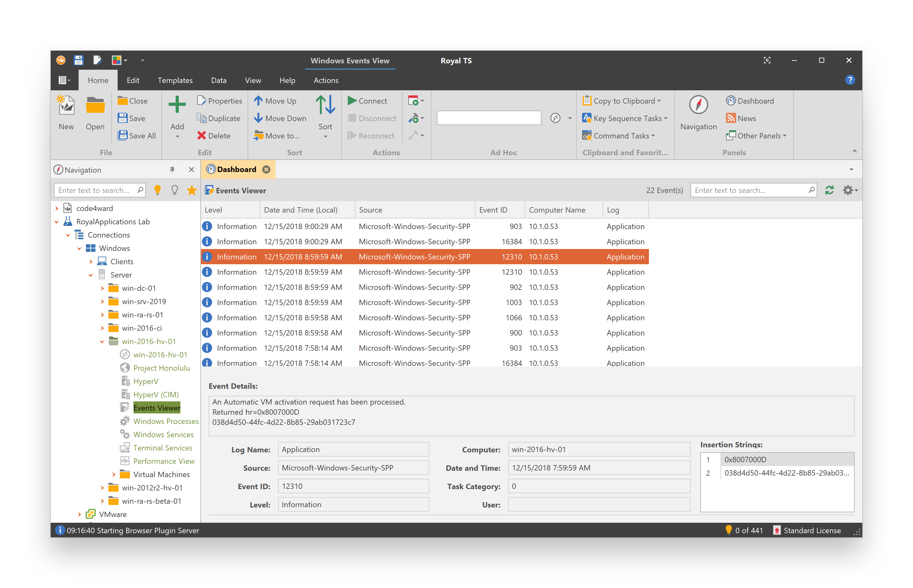
Task: Open a document with the Open folder icon
Action: pyautogui.click(x=95, y=105)
